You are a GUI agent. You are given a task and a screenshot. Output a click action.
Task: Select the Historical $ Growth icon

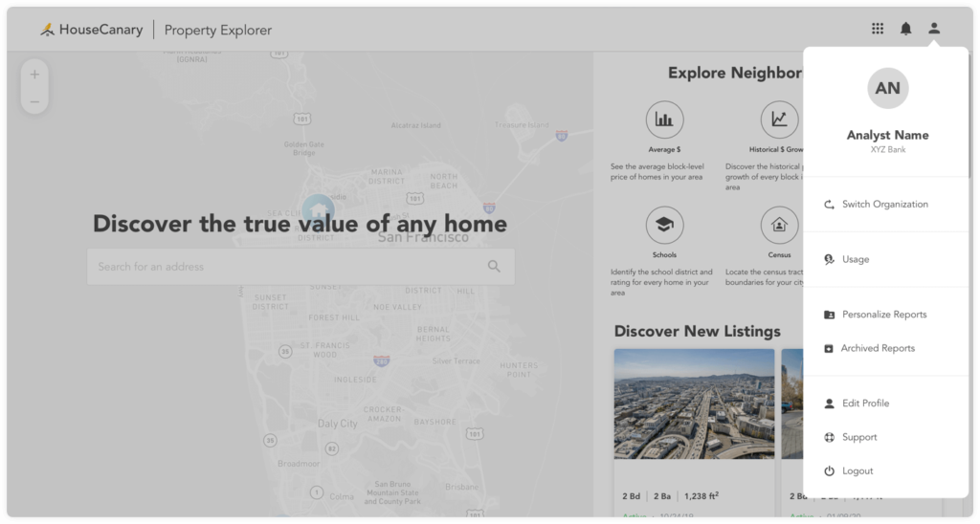pos(779,120)
